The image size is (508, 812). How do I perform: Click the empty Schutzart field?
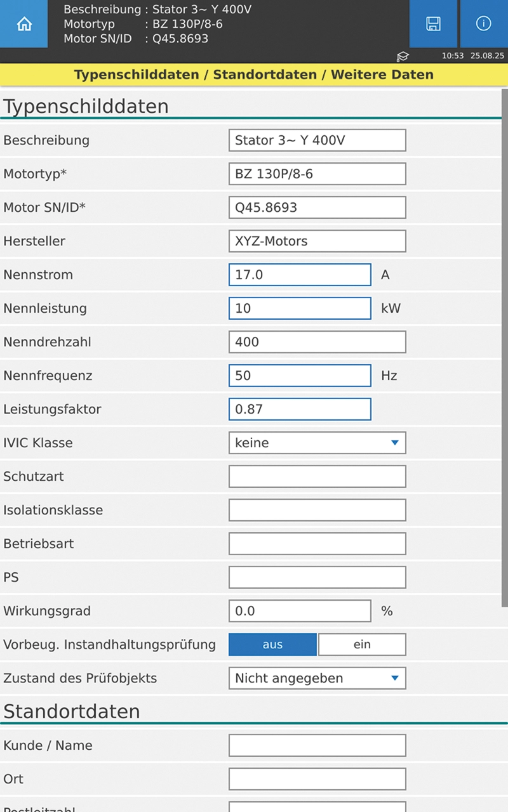[317, 476]
